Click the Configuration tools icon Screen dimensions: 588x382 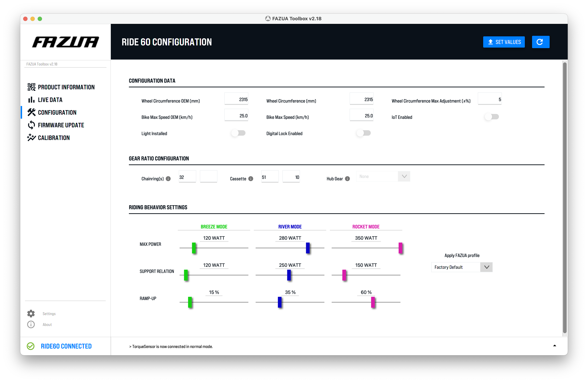click(x=31, y=112)
